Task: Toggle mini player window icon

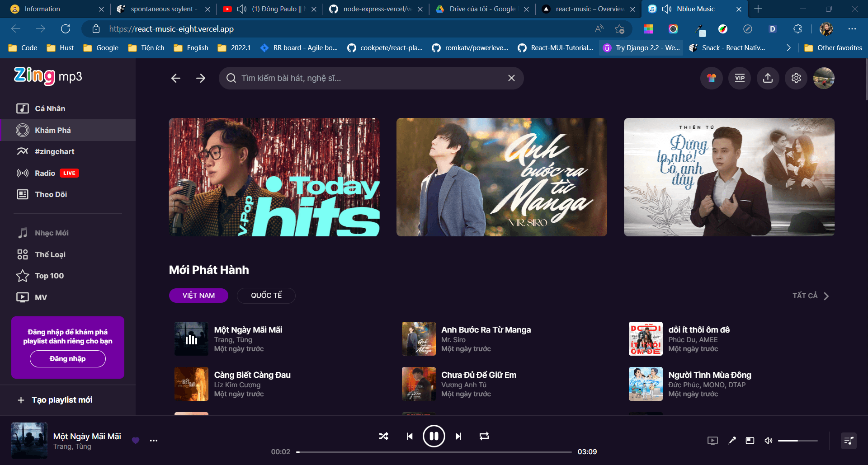Action: click(x=750, y=441)
